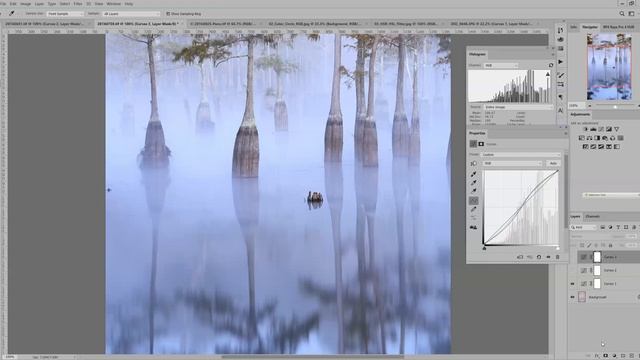Click the histogram clipping warning icon in Curves
The width and height of the screenshot is (640, 360).
473,227
